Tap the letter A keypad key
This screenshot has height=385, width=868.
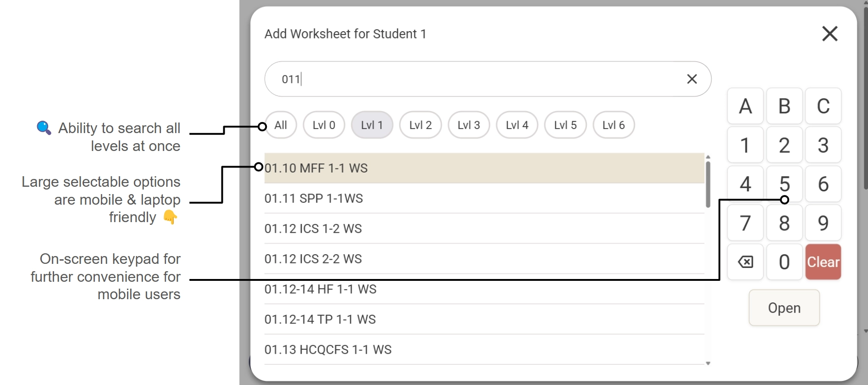tap(746, 106)
